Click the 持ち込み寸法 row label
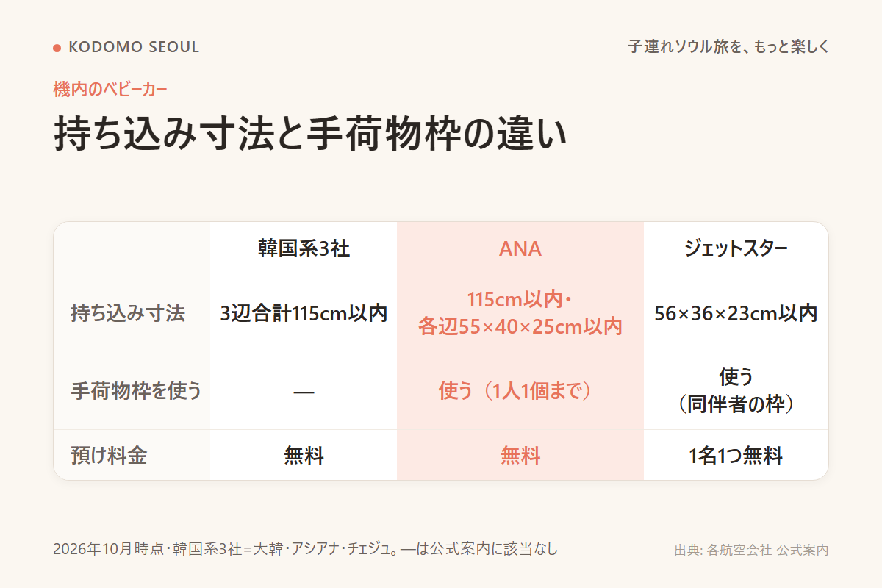This screenshot has width=882, height=588. [128, 314]
